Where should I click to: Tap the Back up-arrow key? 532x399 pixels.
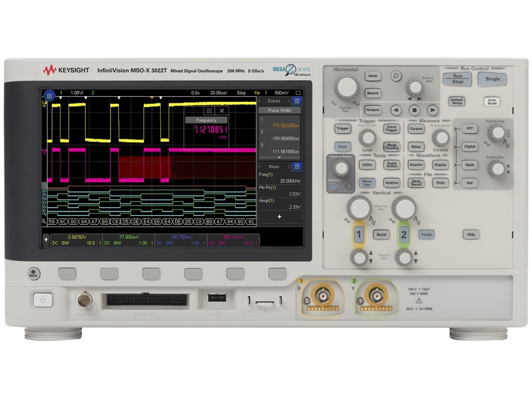tap(33, 273)
